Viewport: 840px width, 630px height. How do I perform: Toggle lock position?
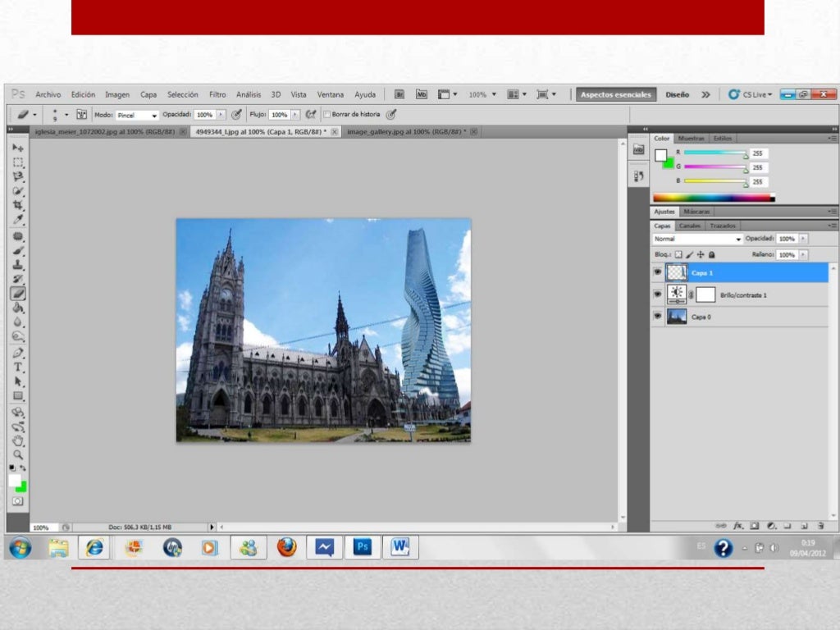(x=701, y=255)
